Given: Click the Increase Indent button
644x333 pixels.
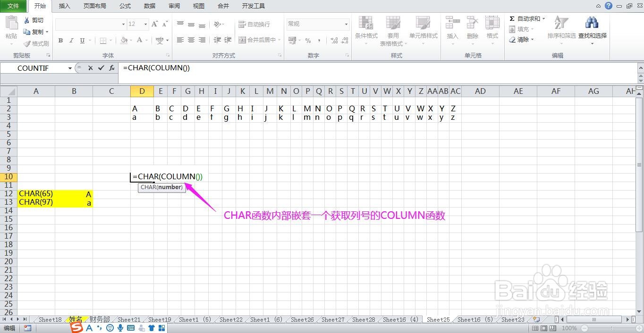Looking at the screenshot, I should [228, 40].
